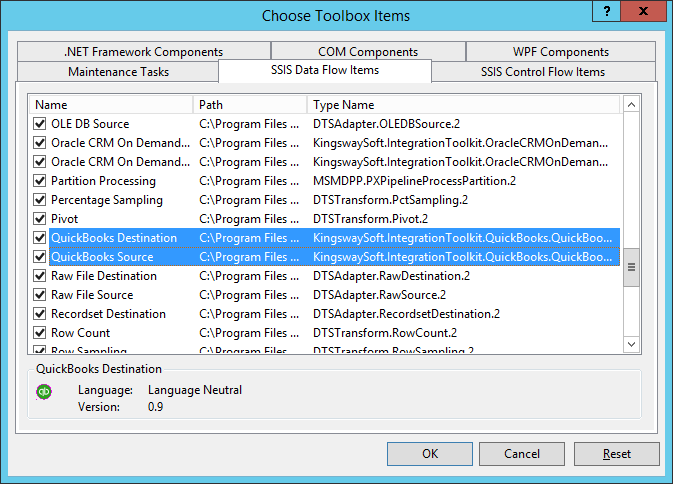Confirm with the OK button
Screen dimensions: 673x484
click(x=430, y=454)
